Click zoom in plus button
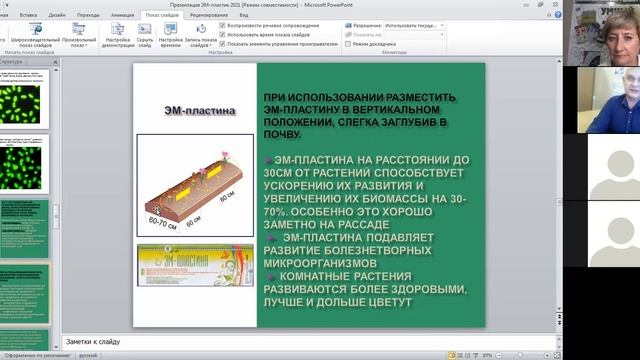 (547, 356)
